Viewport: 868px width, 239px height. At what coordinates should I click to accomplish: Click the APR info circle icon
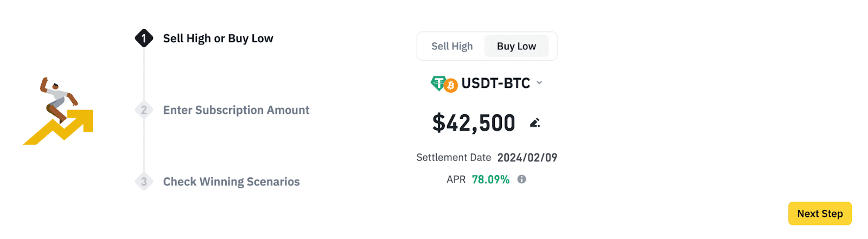click(x=522, y=179)
